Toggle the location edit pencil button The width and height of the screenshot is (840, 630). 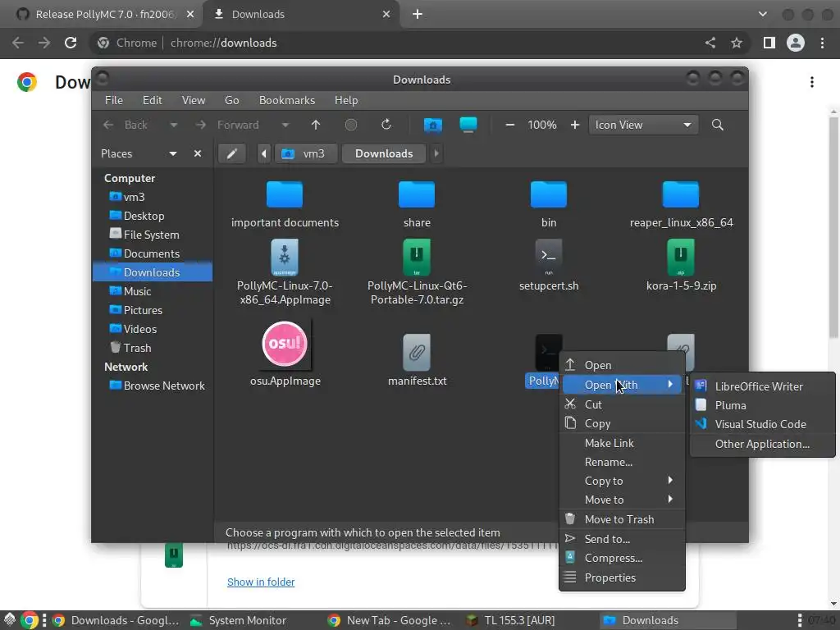tap(231, 153)
